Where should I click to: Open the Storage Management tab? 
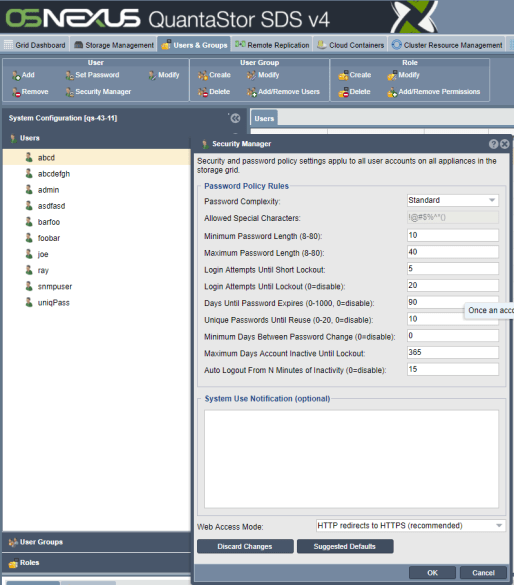[114, 45]
